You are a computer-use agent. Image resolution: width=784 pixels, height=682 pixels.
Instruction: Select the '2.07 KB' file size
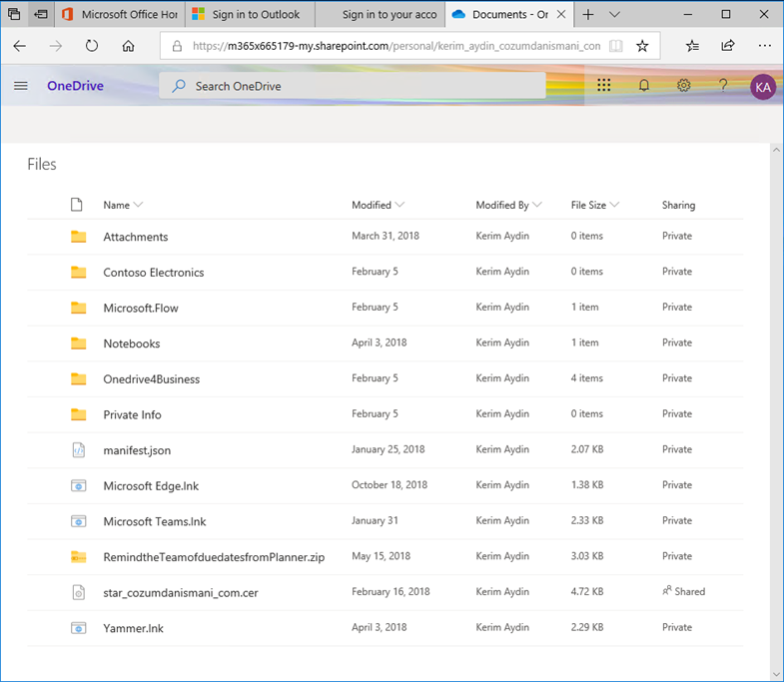pyautogui.click(x=587, y=449)
